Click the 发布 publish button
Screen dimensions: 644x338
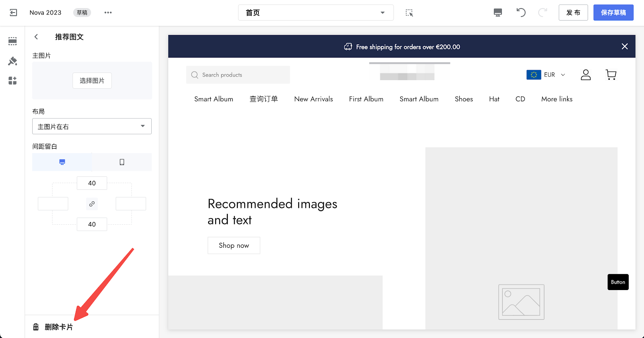click(573, 12)
